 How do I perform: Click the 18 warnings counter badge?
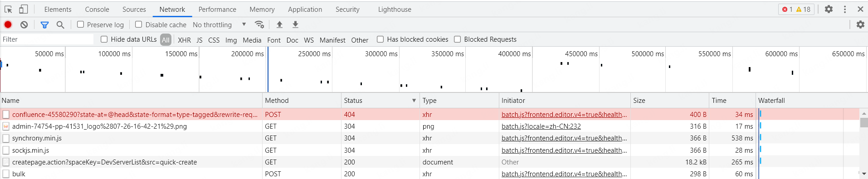(803, 9)
